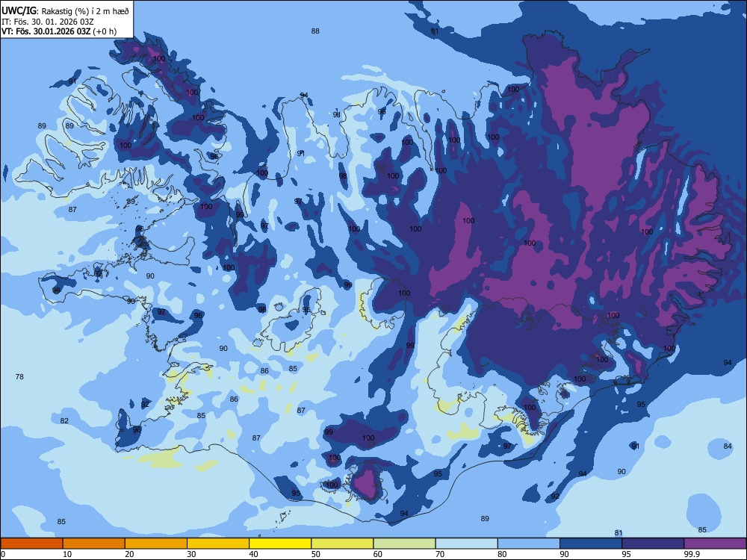Click the pale blue 70–80 legend swatch
Screen dimensions: 747x560
[466, 544]
